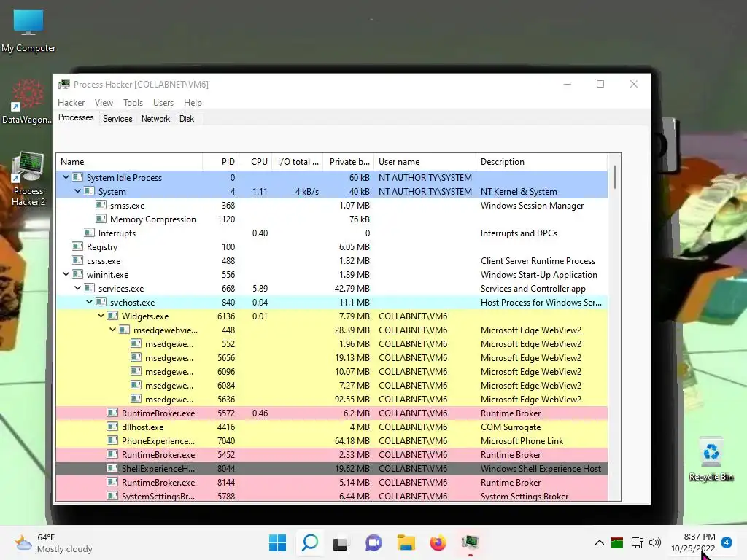Screen dimensions: 747x560
Task: Open the Recycle Bin icon
Action: (x=711, y=460)
